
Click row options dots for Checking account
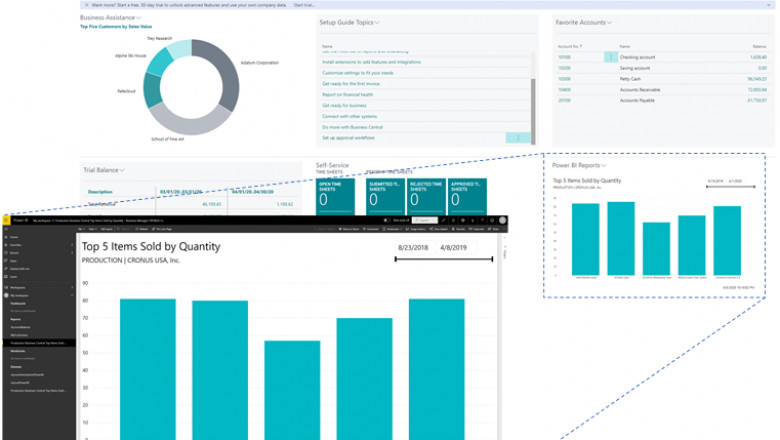pyautogui.click(x=611, y=57)
